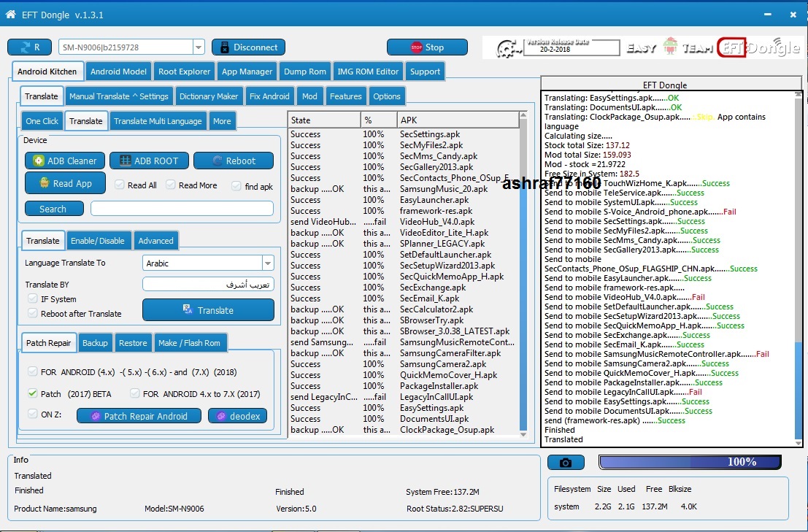
Task: Toggle the Read More checkbox
Action: [x=171, y=185]
